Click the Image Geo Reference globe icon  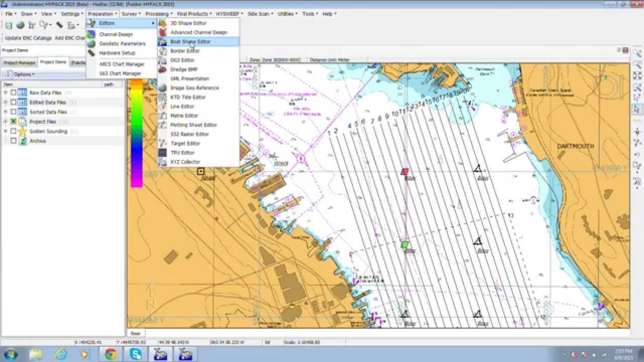coord(163,88)
